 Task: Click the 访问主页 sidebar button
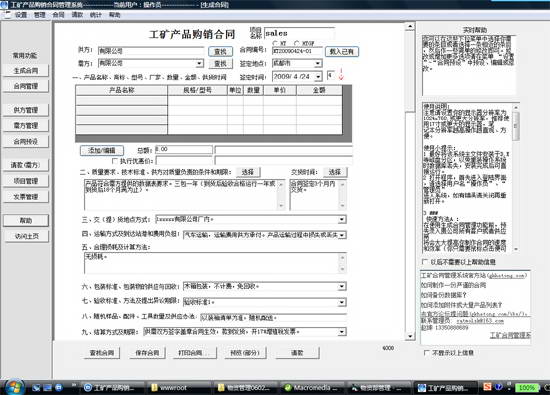tap(26, 236)
